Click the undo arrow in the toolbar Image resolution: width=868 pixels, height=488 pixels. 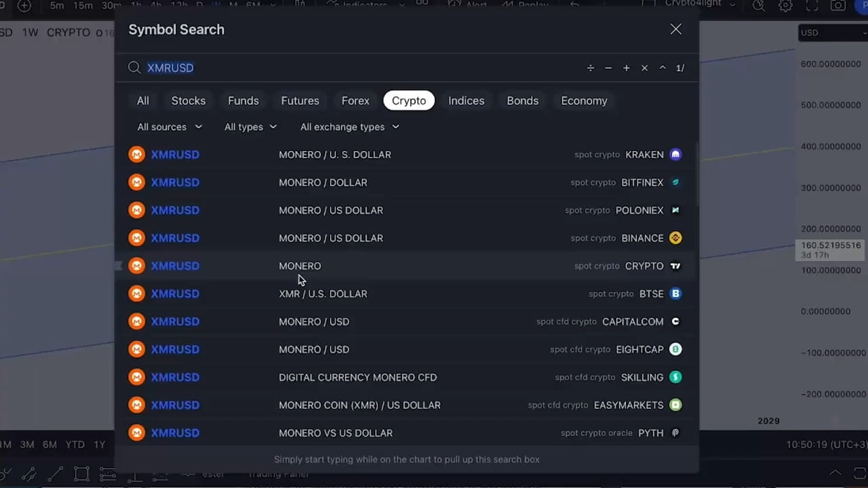[574, 4]
